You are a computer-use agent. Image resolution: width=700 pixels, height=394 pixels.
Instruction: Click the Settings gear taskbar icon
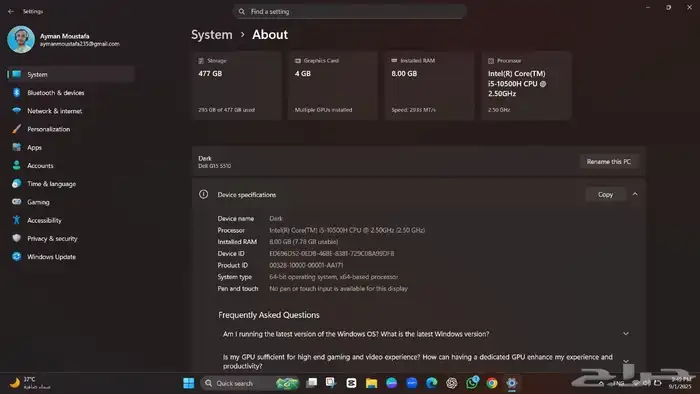512,383
